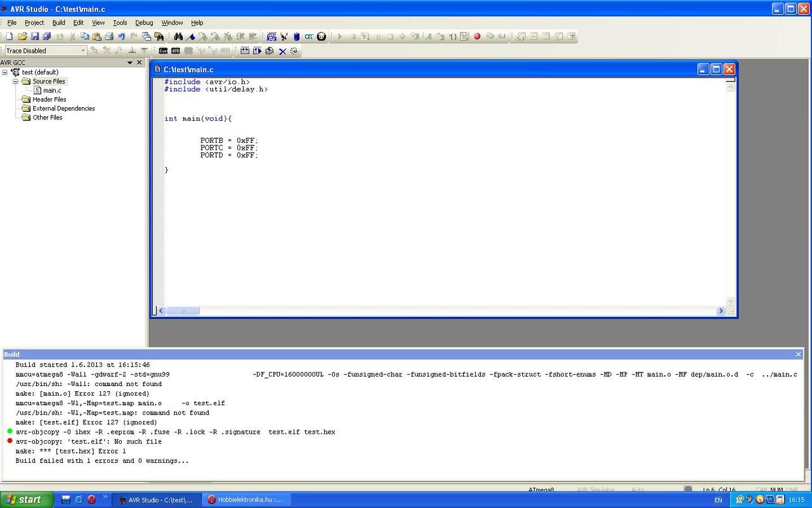Click the avr-objcopy 'No such file' error line

click(89, 441)
